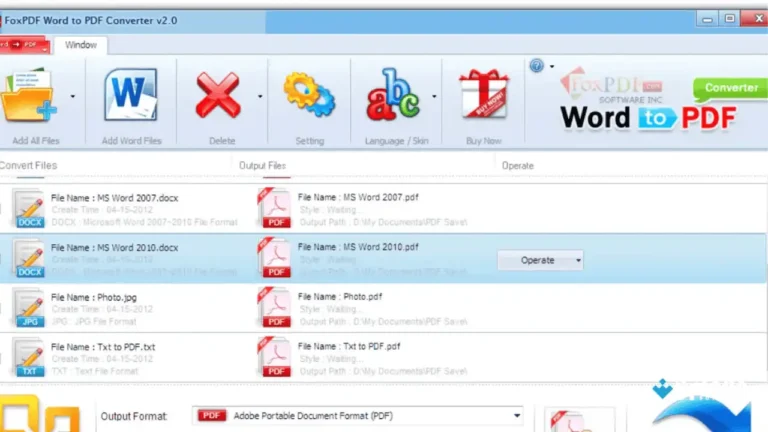Click the red Delete X icon

(x=218, y=96)
